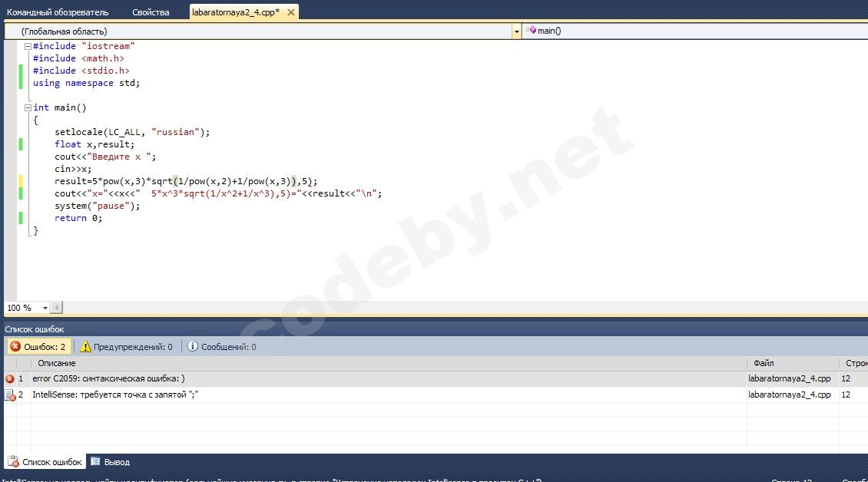868x482 pixels.
Task: Toggle the Сообщений: 0 filter
Action: tap(222, 347)
